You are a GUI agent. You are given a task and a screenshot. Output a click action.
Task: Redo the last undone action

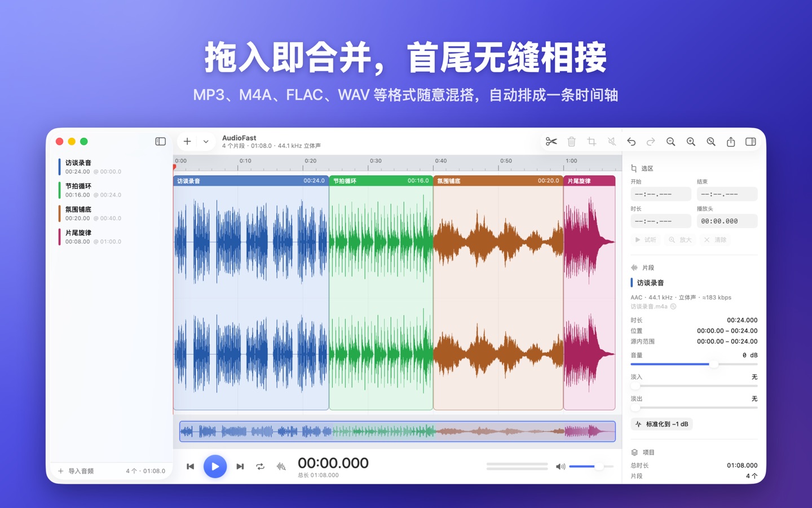(651, 142)
